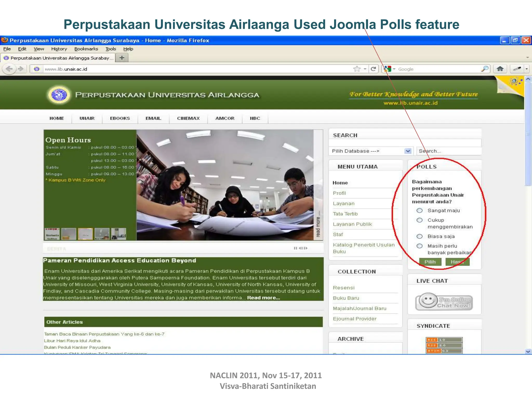Select Masih perlu banyak perbaikan option
Viewport: 532px width, 399px height.
[420, 246]
